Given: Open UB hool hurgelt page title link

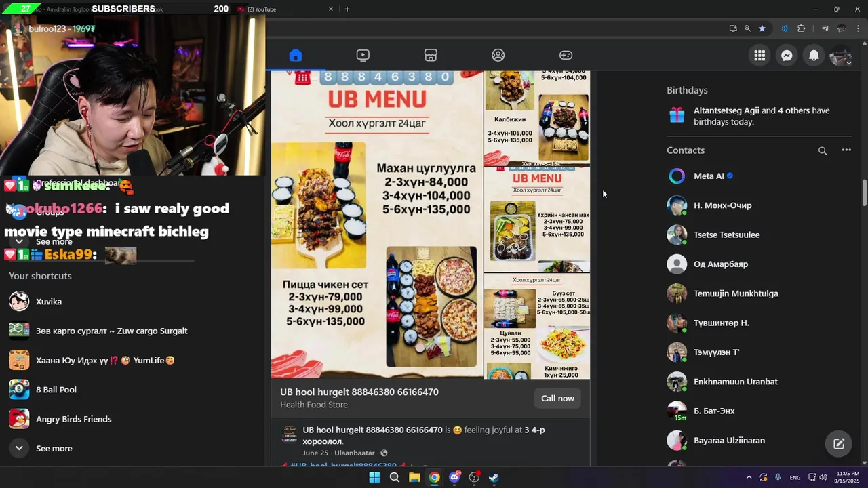Looking at the screenshot, I should click(359, 392).
